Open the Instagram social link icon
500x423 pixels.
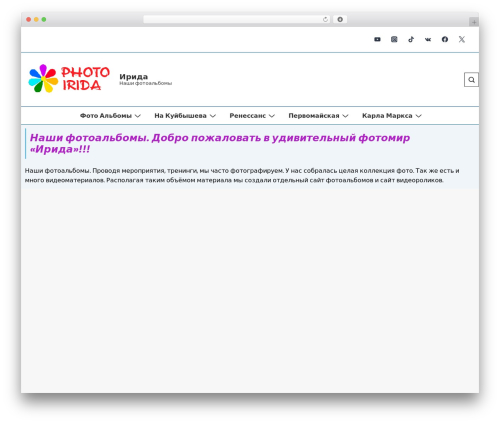coord(394,39)
